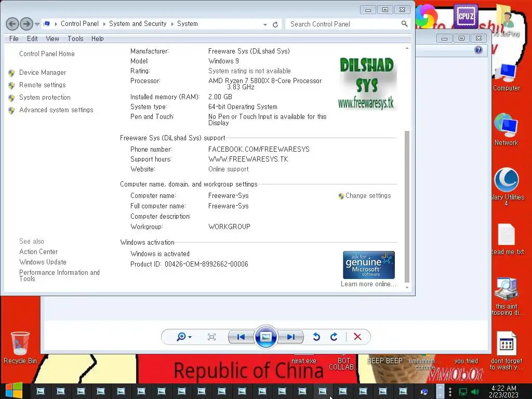Open the Network desktop icon
Screen dimensions: 532x399
click(506, 129)
